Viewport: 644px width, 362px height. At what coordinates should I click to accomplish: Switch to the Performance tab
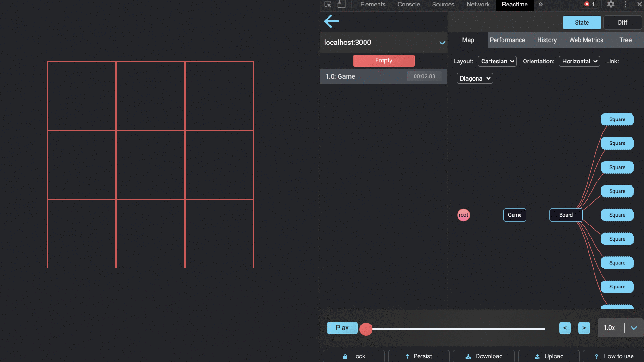tap(508, 40)
